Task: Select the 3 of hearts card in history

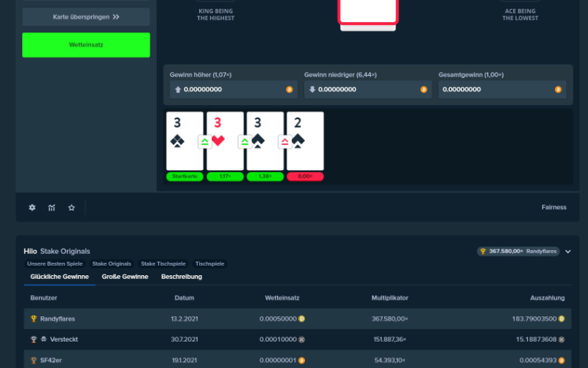Action: (x=225, y=141)
